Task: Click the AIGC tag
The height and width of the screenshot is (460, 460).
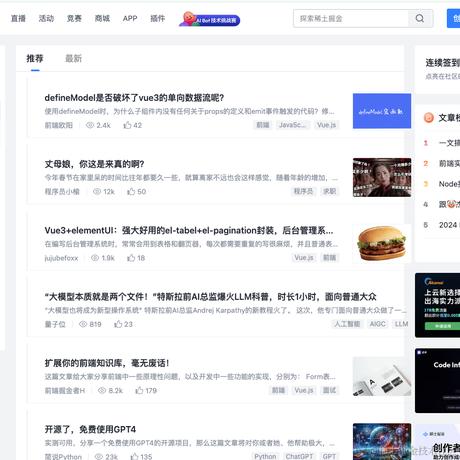Action: (x=378, y=324)
